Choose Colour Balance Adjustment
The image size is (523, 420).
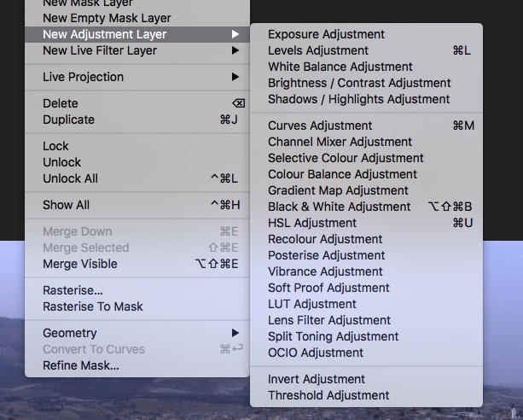click(x=366, y=174)
